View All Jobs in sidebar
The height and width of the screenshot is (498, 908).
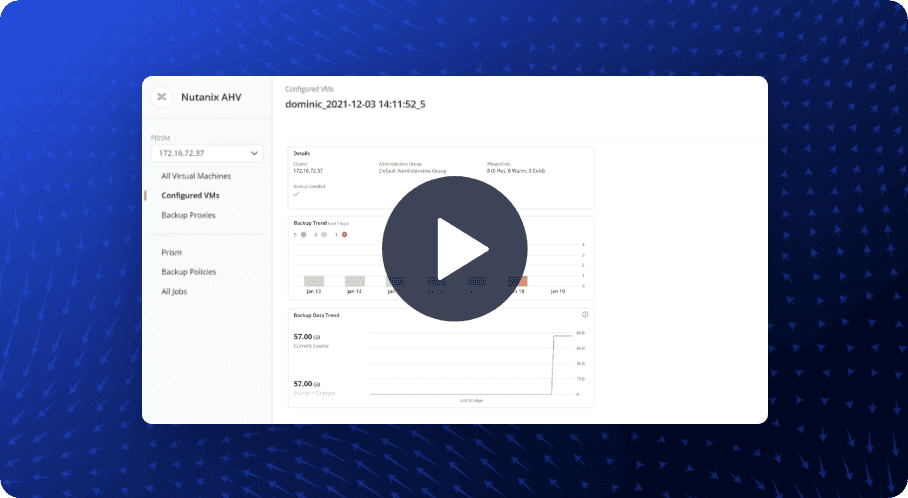point(174,292)
